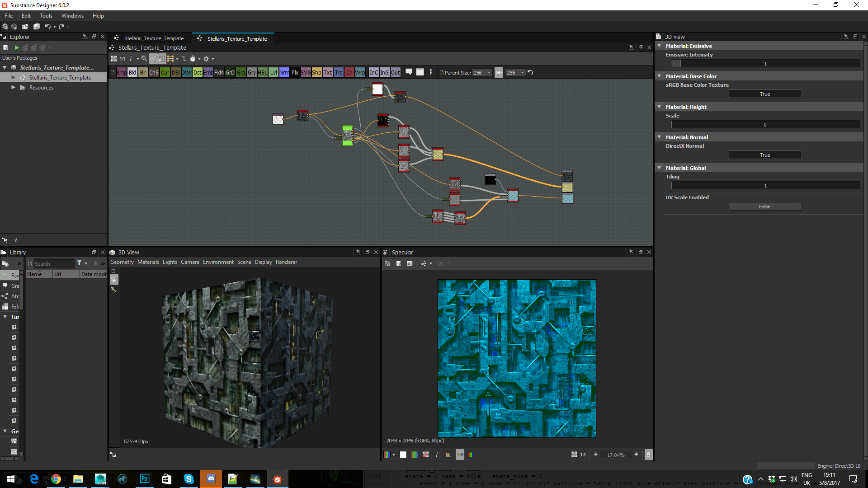Zoom out with minus button in Specular view
The width and height of the screenshot is (868, 488).
click(595, 455)
